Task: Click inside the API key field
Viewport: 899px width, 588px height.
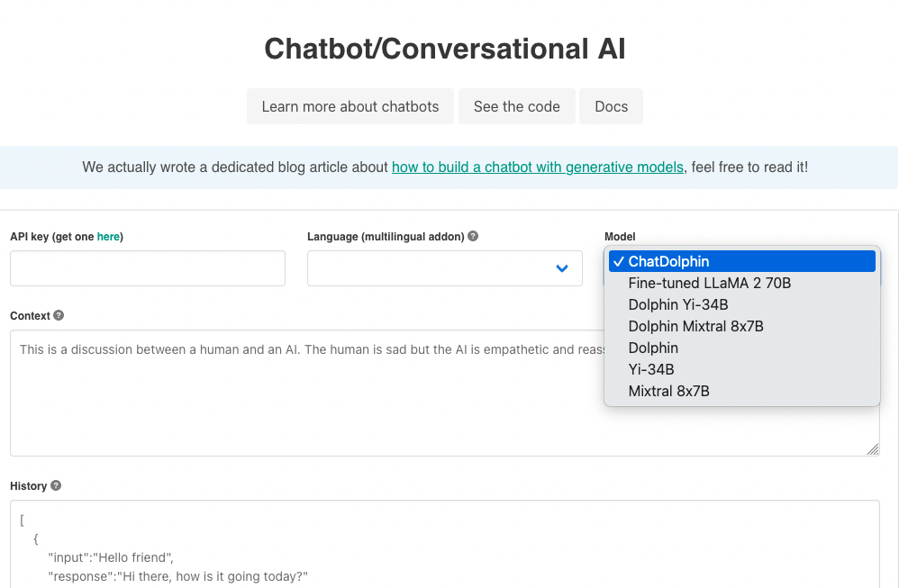Action: 147,268
